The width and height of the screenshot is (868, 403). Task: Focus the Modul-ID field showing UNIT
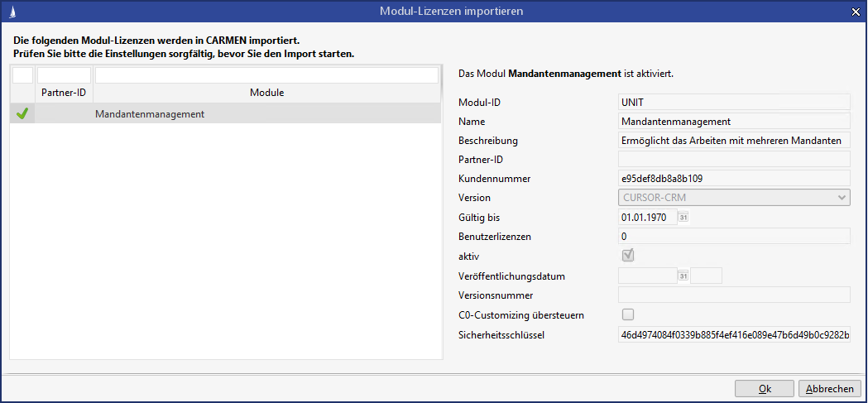pyautogui.click(x=734, y=102)
